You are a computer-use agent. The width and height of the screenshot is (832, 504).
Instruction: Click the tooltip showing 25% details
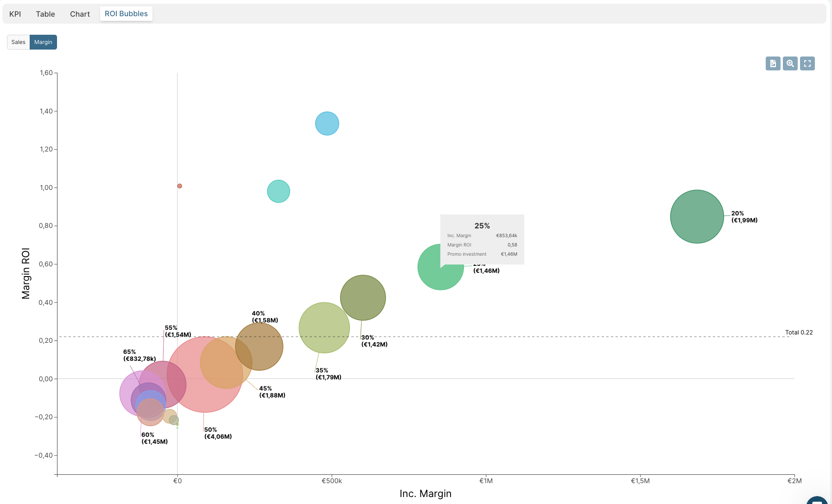483,239
